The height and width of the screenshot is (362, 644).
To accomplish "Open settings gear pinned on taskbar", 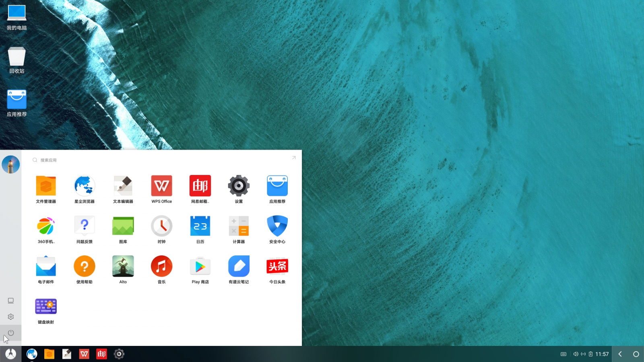I will tap(119, 354).
